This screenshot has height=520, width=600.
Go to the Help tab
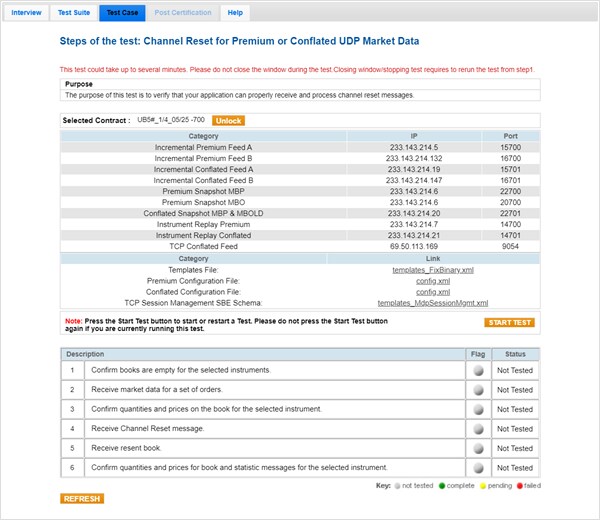pos(235,13)
